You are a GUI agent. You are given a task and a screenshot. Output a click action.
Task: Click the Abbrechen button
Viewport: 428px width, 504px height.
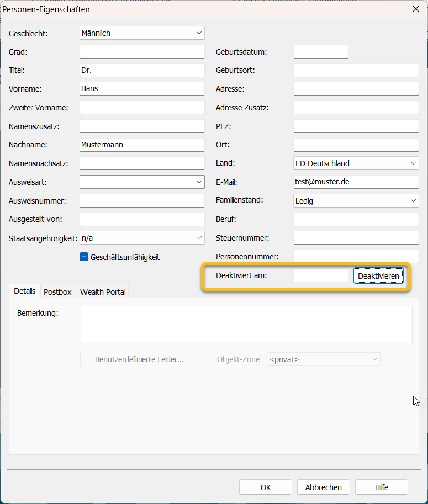point(324,487)
